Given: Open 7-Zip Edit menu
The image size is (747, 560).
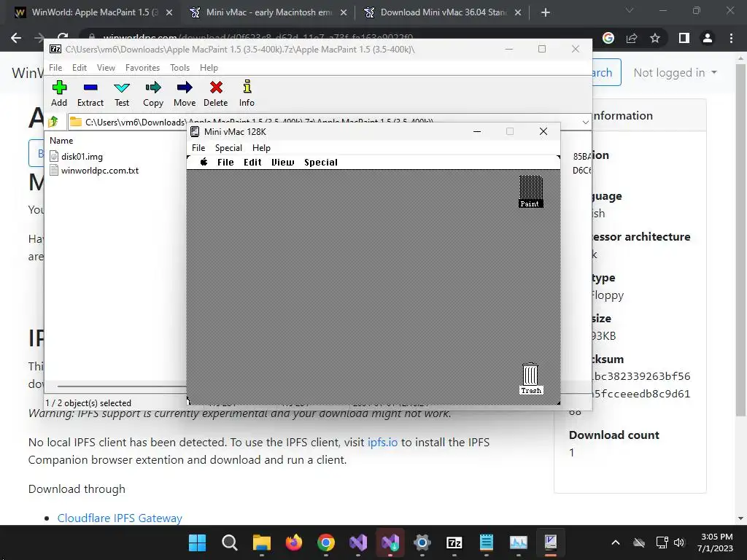Looking at the screenshot, I should point(79,68).
